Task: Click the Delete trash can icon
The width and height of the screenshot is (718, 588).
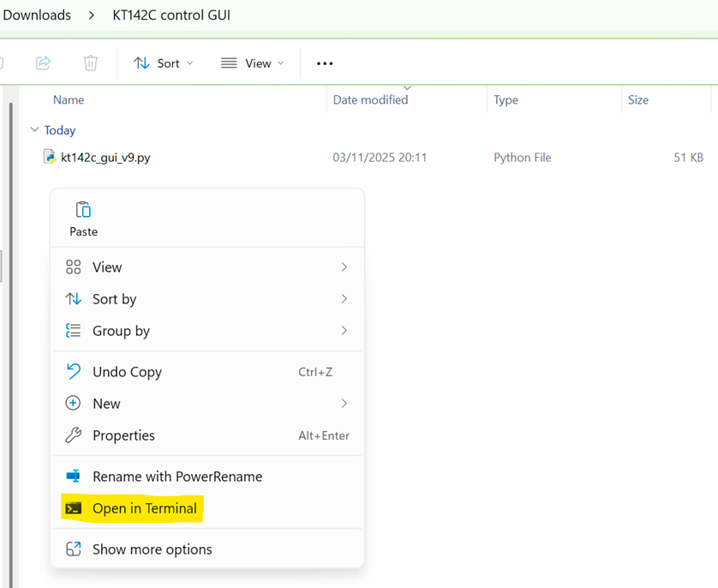Action: click(91, 63)
